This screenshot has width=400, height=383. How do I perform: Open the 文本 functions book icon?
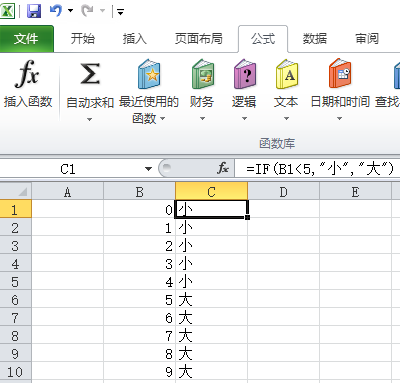[x=286, y=74]
